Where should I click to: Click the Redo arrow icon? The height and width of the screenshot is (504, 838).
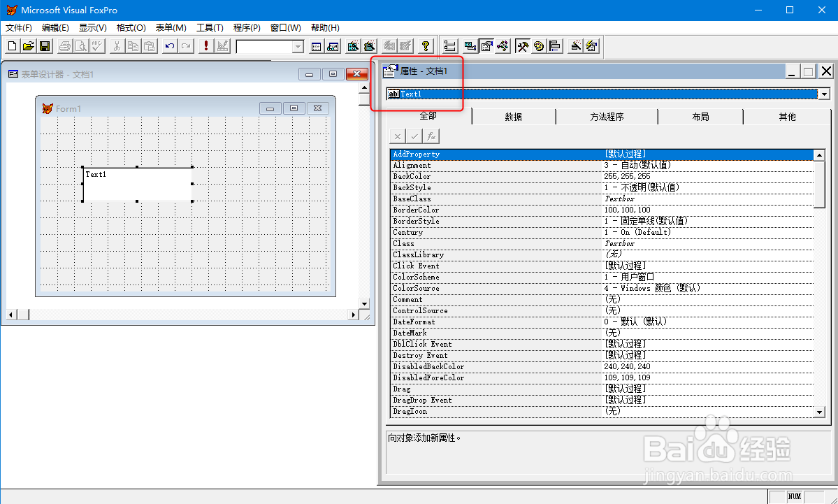(x=185, y=47)
